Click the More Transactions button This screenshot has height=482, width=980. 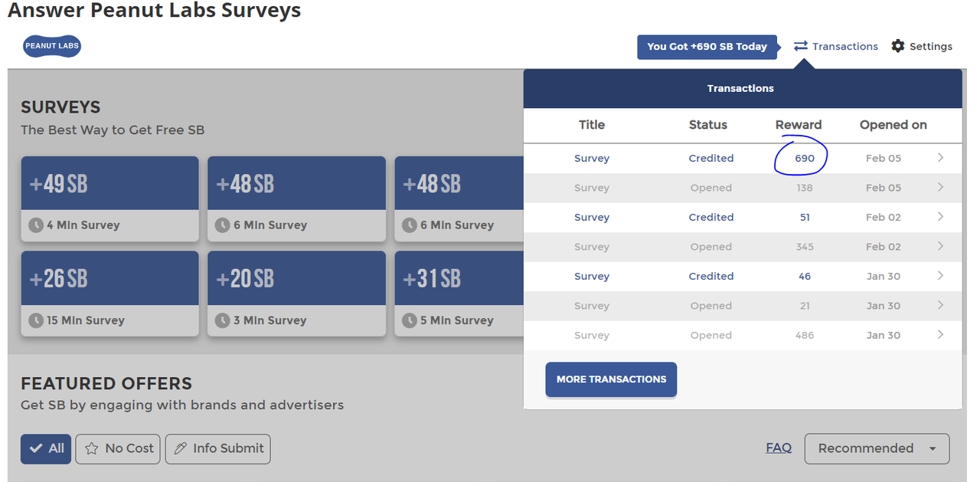[x=611, y=379]
